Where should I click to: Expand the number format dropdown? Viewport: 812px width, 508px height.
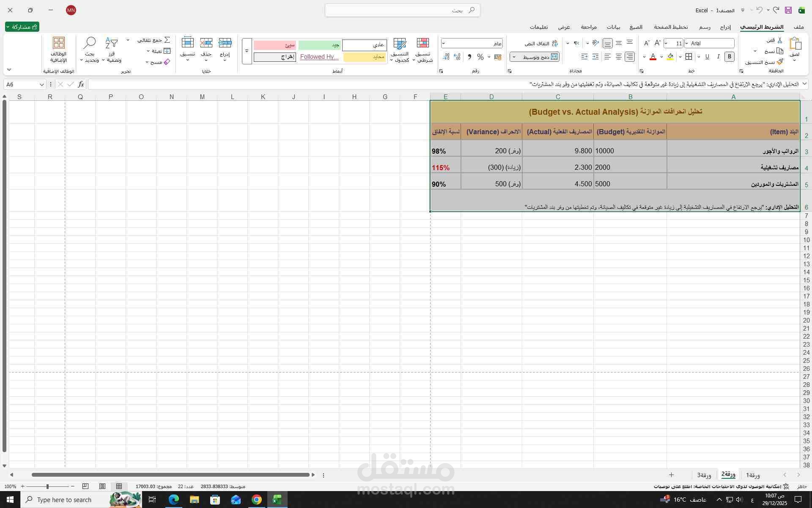(x=444, y=44)
